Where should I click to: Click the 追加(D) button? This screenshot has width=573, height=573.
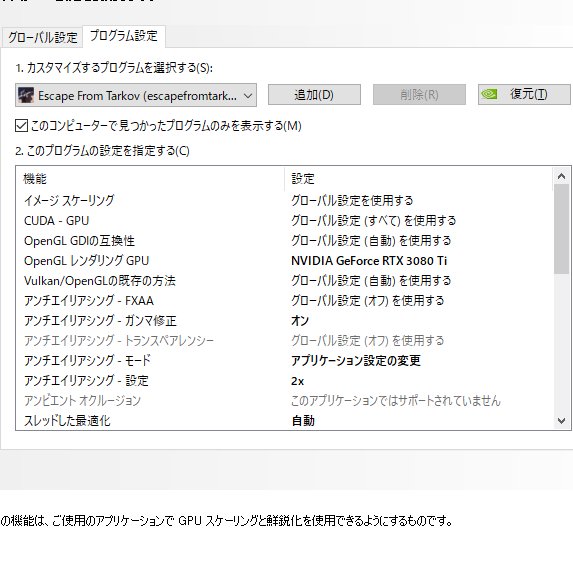(314, 95)
